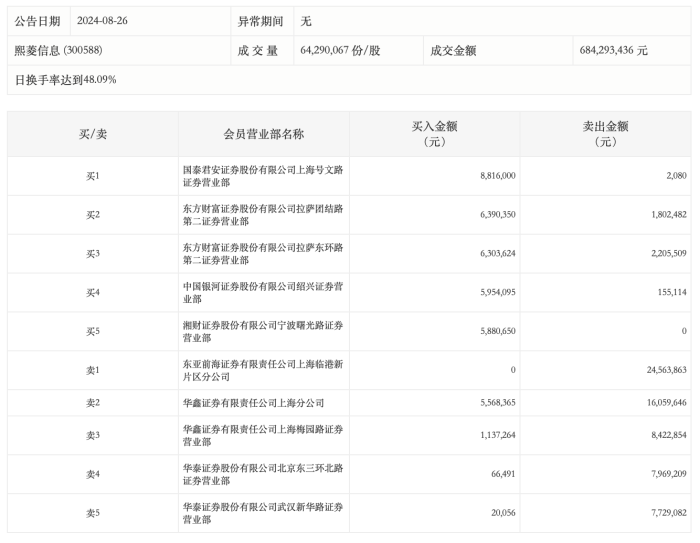The height and width of the screenshot is (543, 700).
Task: Select sell amount 2,205,509
Action: 669,254
